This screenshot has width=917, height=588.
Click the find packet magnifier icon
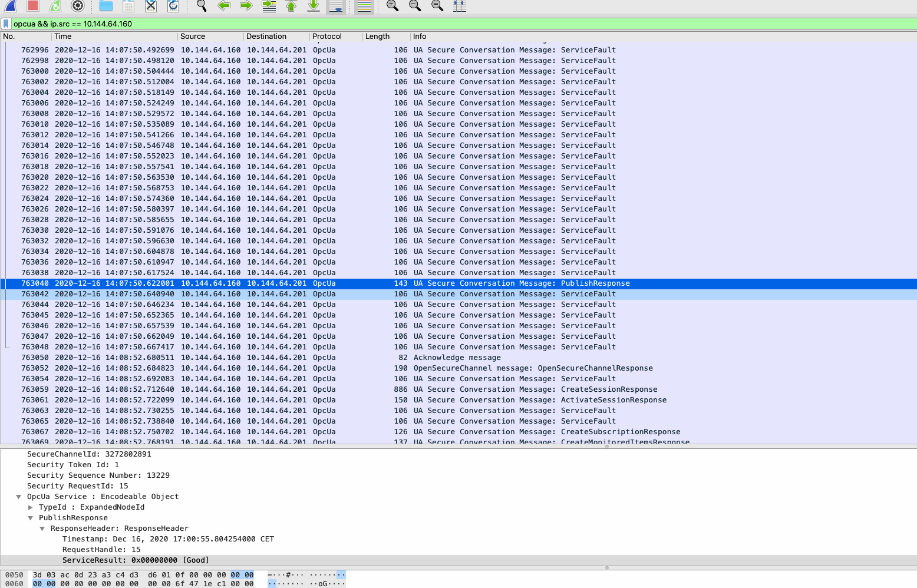point(200,6)
